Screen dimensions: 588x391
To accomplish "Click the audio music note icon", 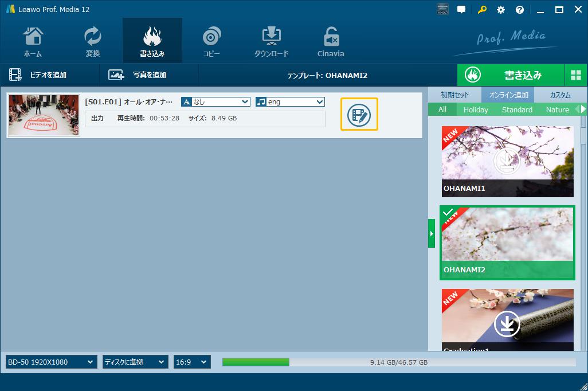I will coord(261,101).
